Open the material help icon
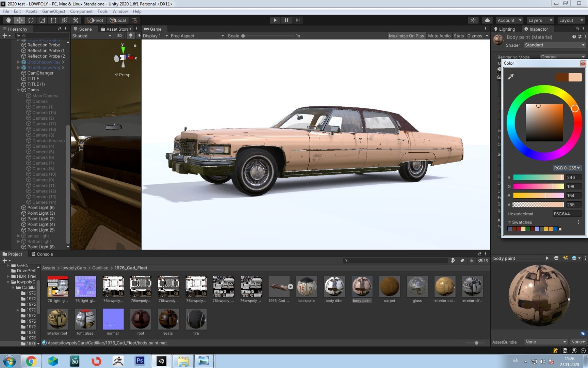Viewport: 588px width, 368px height. coord(574,37)
